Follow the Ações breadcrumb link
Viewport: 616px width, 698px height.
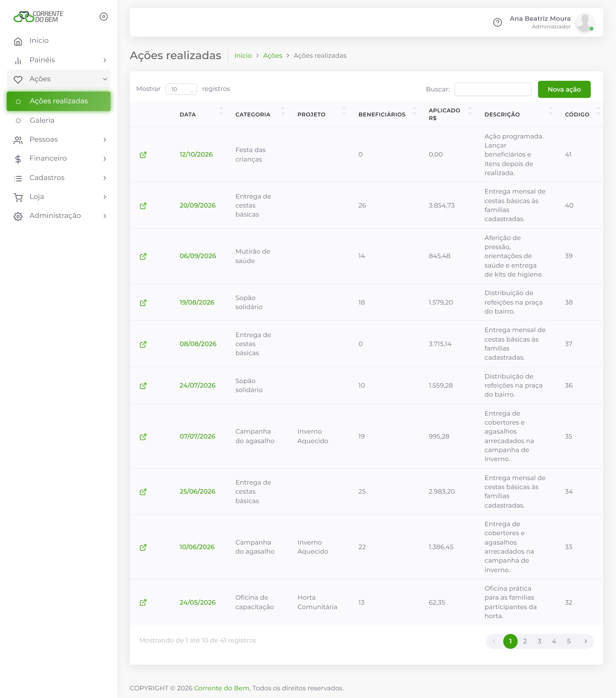click(x=272, y=56)
